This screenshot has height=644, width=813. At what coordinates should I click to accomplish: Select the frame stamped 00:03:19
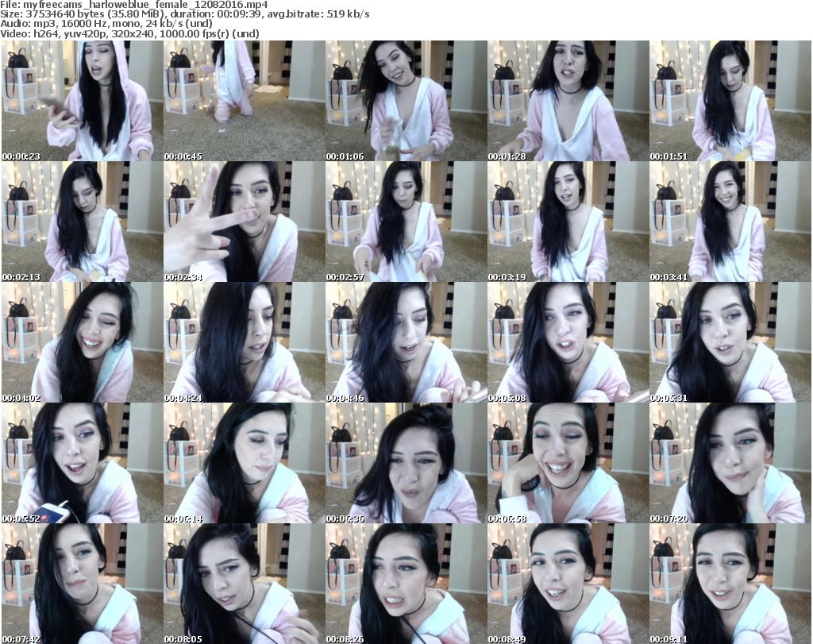[568, 222]
